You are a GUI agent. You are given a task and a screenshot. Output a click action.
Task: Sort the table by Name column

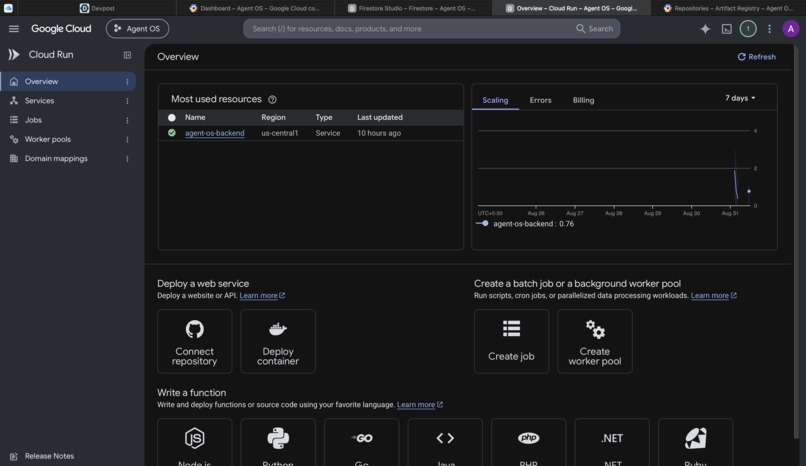pos(195,117)
